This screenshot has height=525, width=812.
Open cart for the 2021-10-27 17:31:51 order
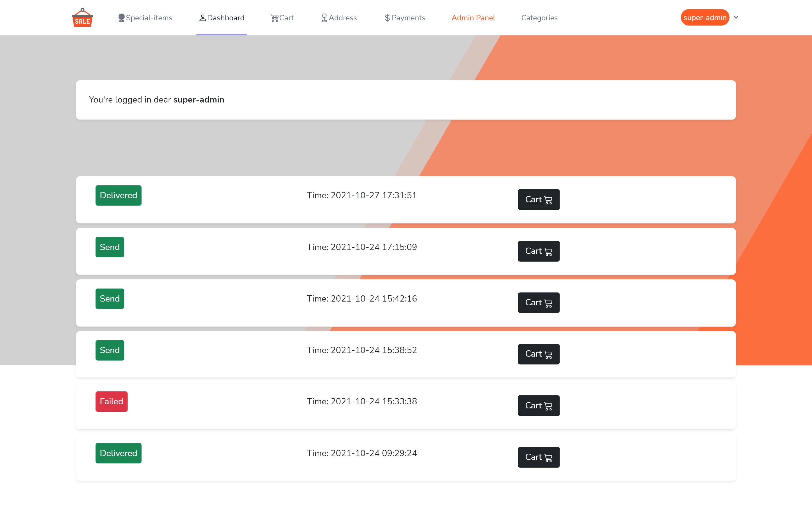click(538, 199)
